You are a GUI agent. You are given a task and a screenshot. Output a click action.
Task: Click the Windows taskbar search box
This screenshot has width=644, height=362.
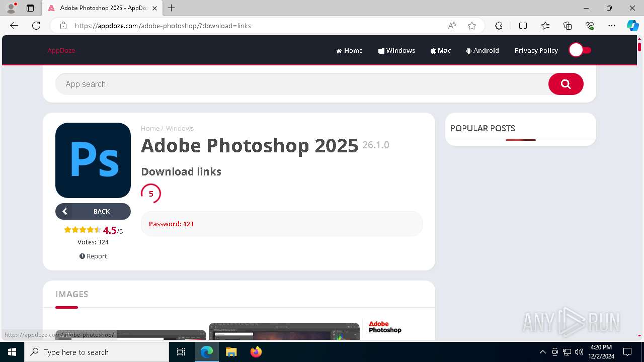(97, 352)
